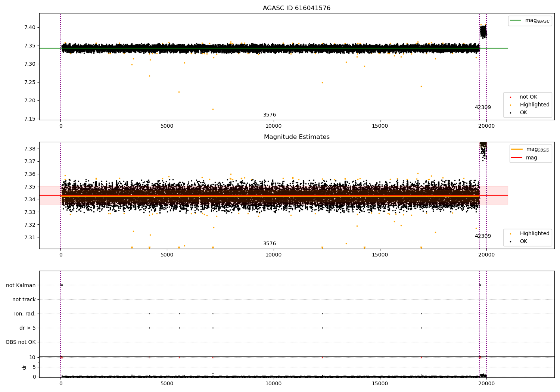This screenshot has height=392, width=560.
Task: Click the 7.38 y-axis tick label
Action: [30, 149]
